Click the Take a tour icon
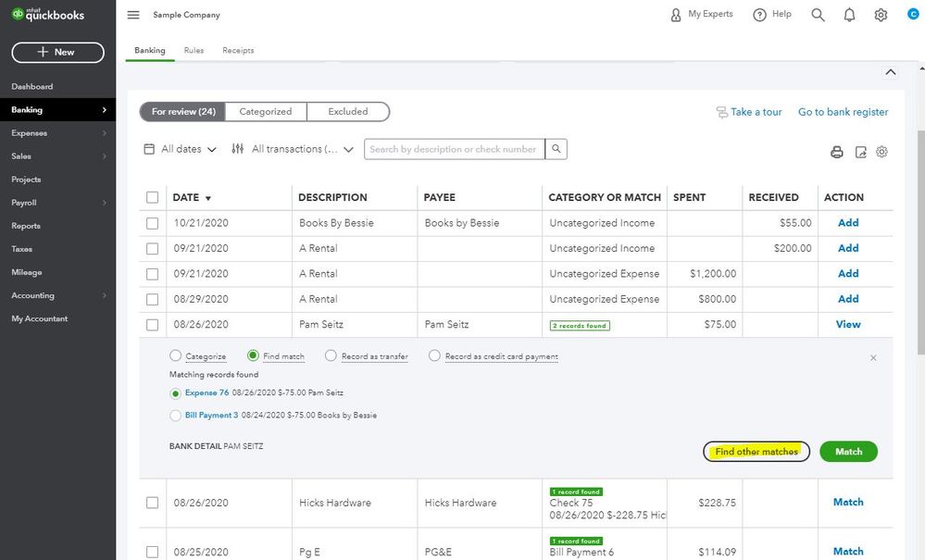The height and width of the screenshot is (560, 925). pyautogui.click(x=721, y=112)
